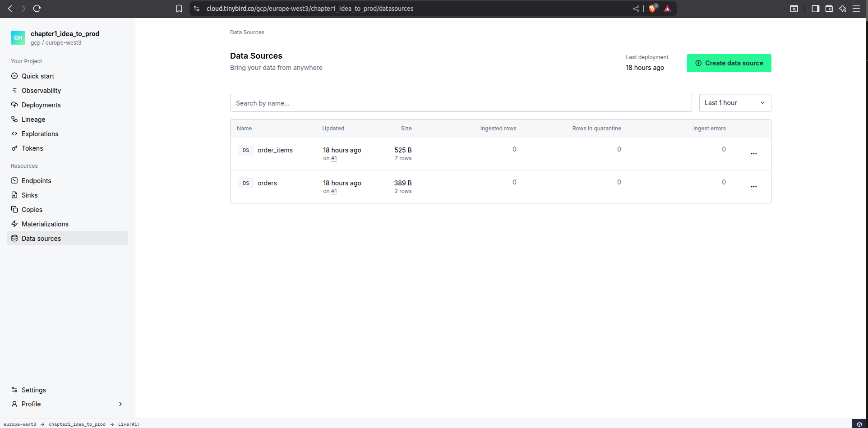Click the Brave Shields icon in address bar

(x=652, y=9)
